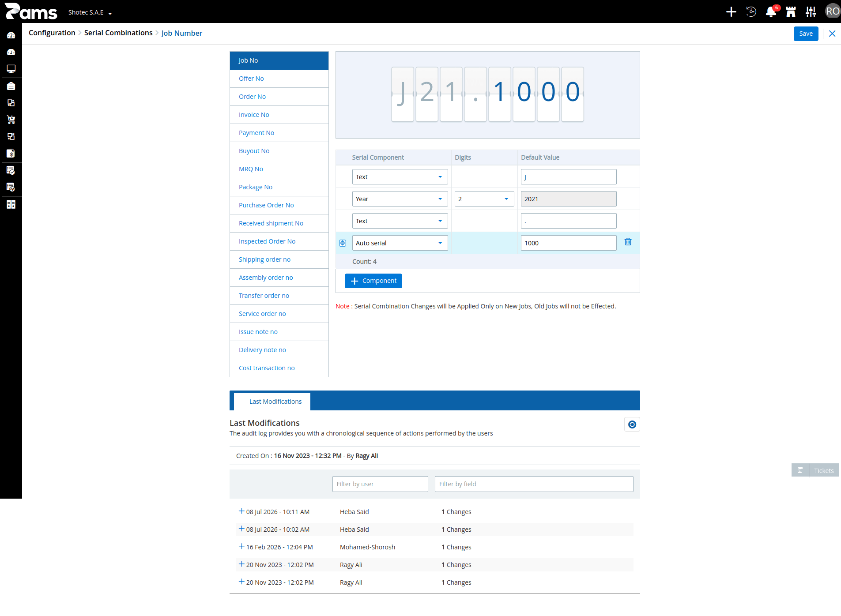
Task: Expand the 08 Jul 2026 10:11 AM entry
Action: [241, 511]
